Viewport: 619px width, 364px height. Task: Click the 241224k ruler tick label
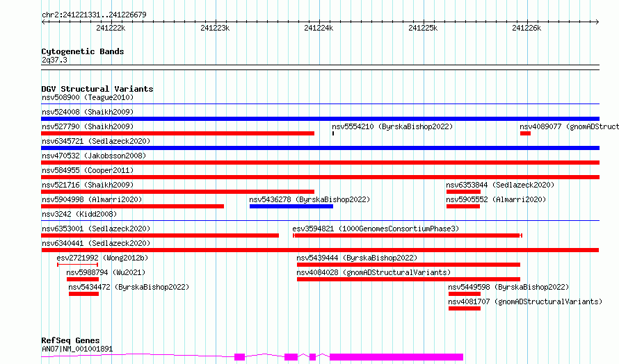point(319,28)
